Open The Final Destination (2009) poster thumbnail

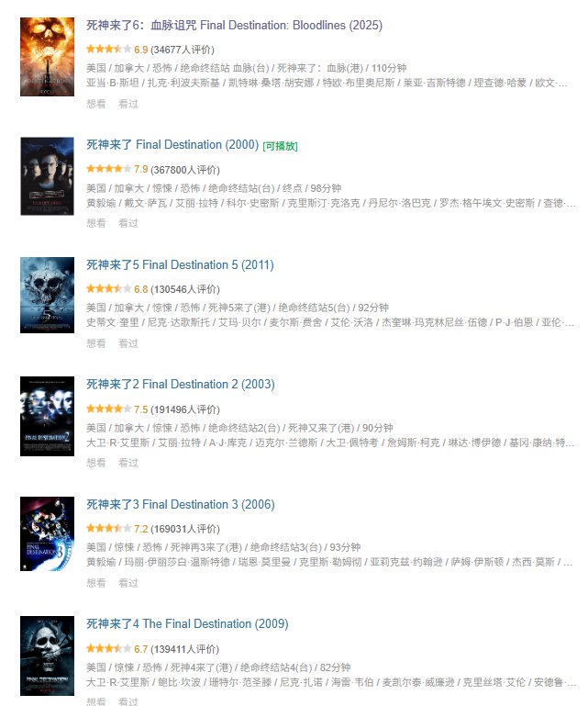[x=47, y=656]
